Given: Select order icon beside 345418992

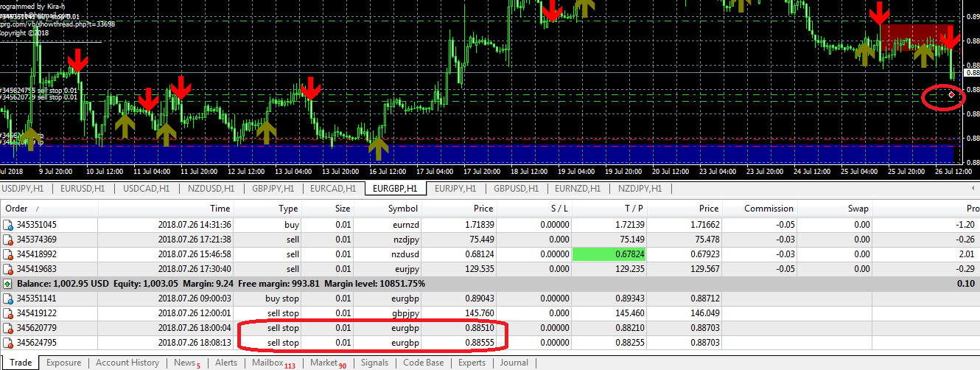Looking at the screenshot, I should pos(8,254).
